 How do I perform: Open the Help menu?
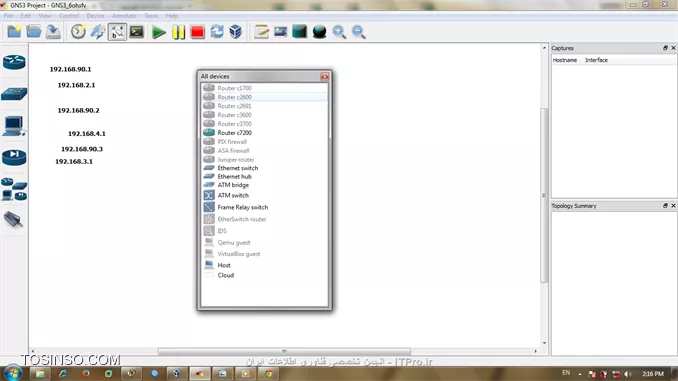tap(172, 16)
